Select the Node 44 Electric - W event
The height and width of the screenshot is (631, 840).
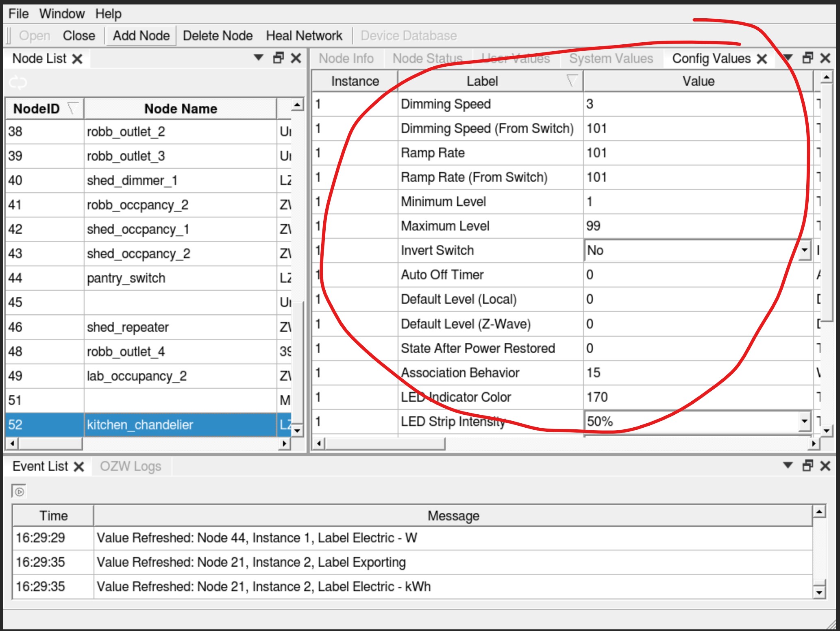click(412, 538)
